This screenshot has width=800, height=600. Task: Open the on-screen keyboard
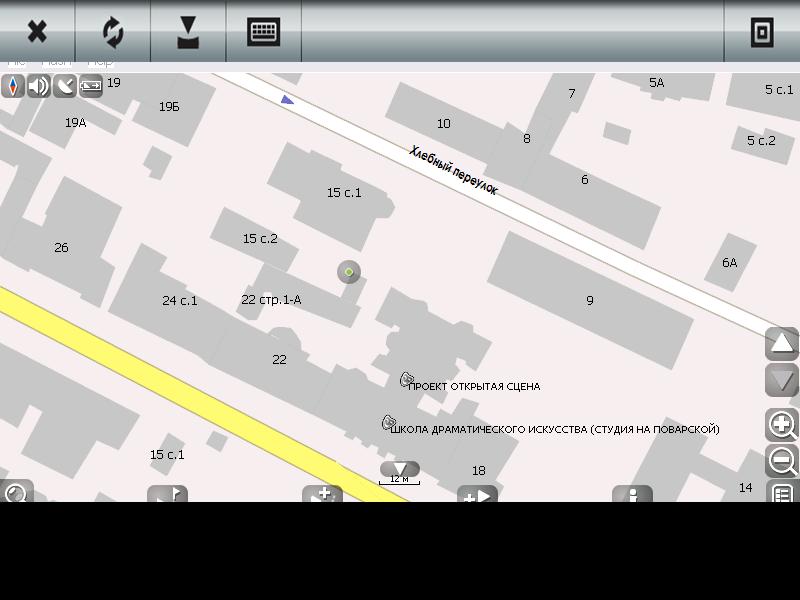coord(263,32)
